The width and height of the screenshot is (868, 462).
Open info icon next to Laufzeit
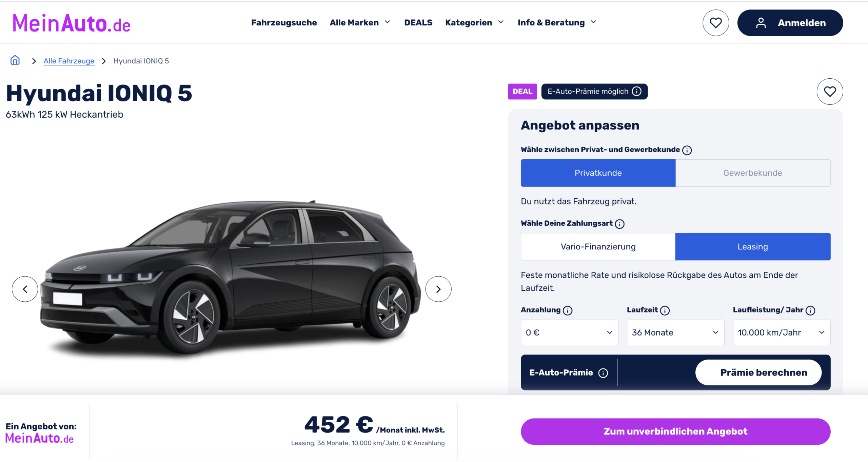pyautogui.click(x=665, y=310)
